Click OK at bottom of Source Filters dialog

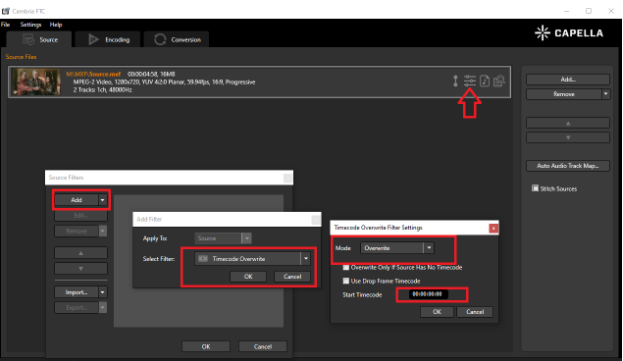(206, 346)
